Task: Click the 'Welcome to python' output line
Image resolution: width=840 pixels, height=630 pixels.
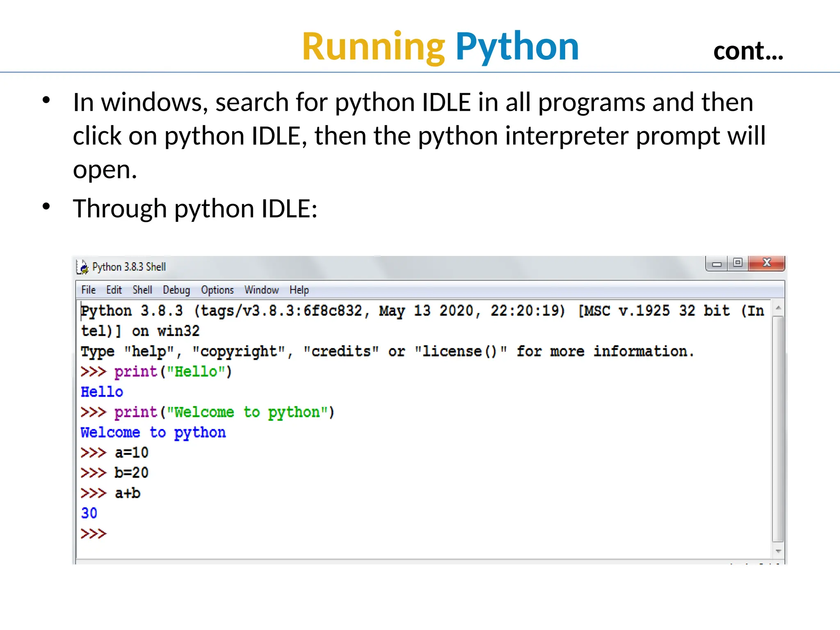Action: tap(153, 432)
